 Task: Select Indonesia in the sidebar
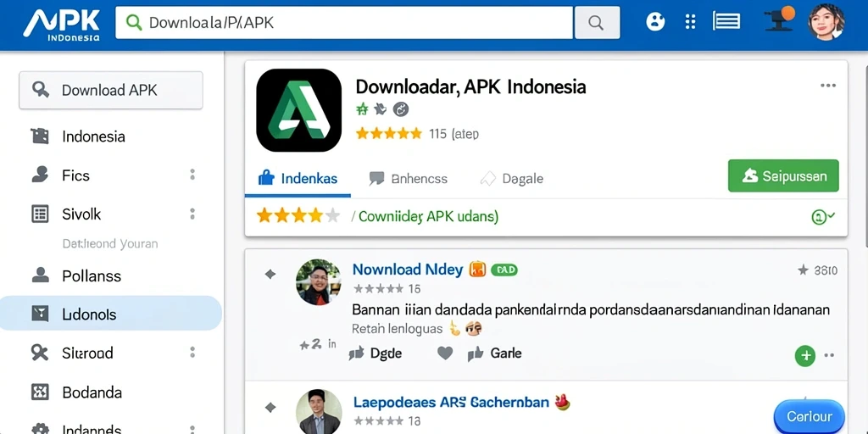click(93, 136)
